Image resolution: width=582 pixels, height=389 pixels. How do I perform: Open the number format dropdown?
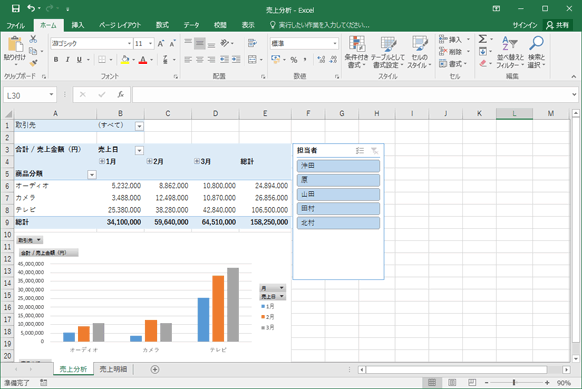[x=335, y=43]
